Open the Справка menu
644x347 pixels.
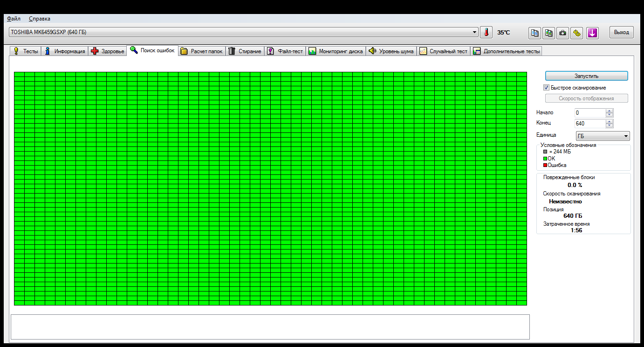(40, 19)
